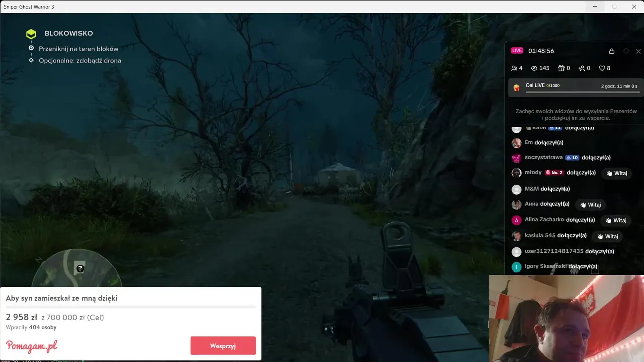Click the fundraiser progress bar
The image size is (644, 362).
coord(130,307)
